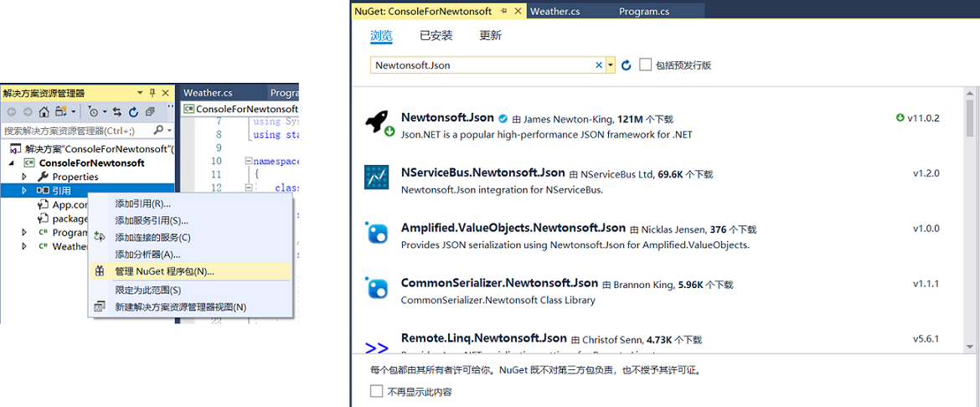The height and width of the screenshot is (407, 980).
Task: Click the collapse all icon in Solution Explorer
Action: 150,112
